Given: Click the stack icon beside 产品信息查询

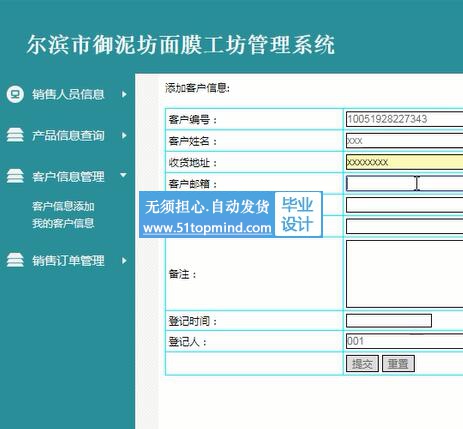Looking at the screenshot, I should 15,135.
